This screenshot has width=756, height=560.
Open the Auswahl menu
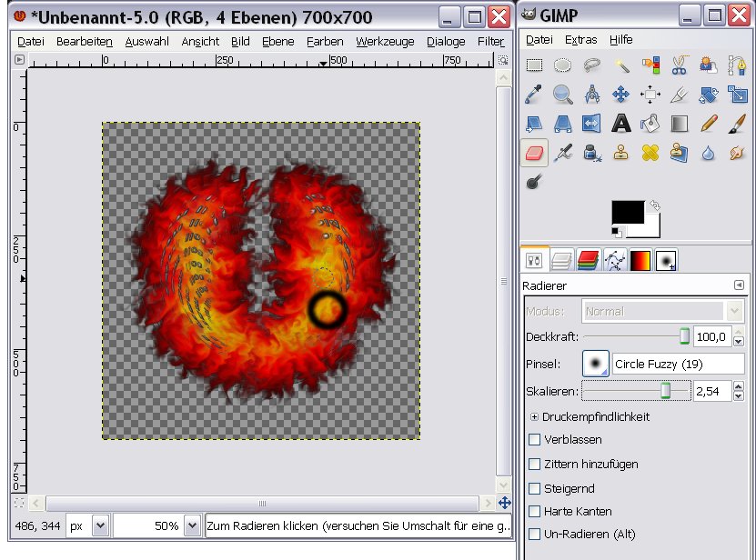147,42
